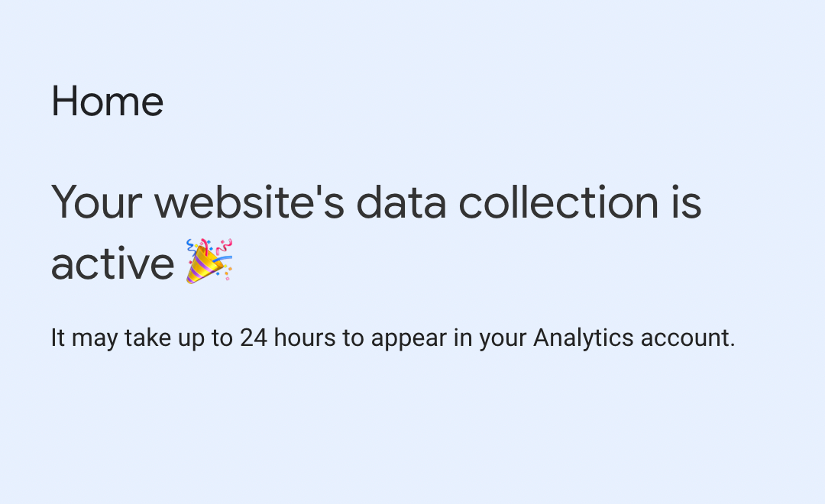
Task: Click the word "active" beside the emoji
Action: (x=112, y=263)
